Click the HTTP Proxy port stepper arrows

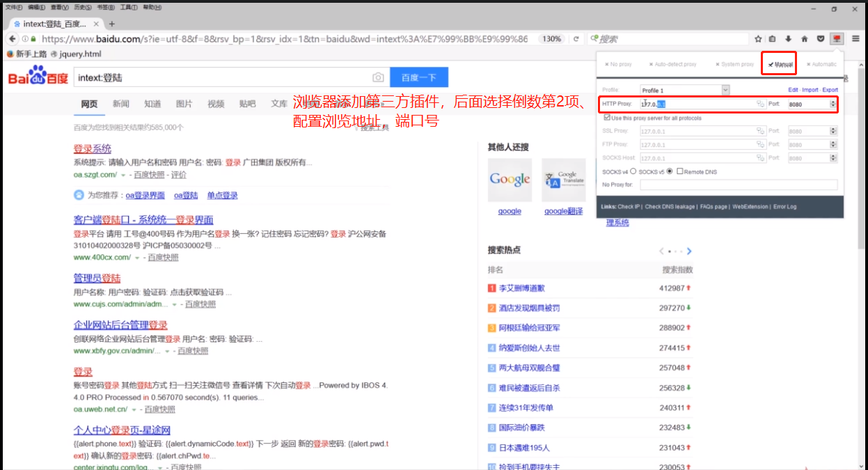[833, 104]
